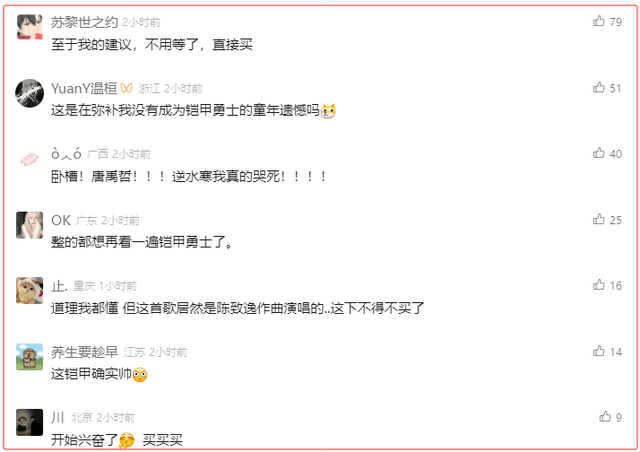Open 苏黎世之约's profile avatar
Viewport: 640px width, 452px height.
[29, 27]
